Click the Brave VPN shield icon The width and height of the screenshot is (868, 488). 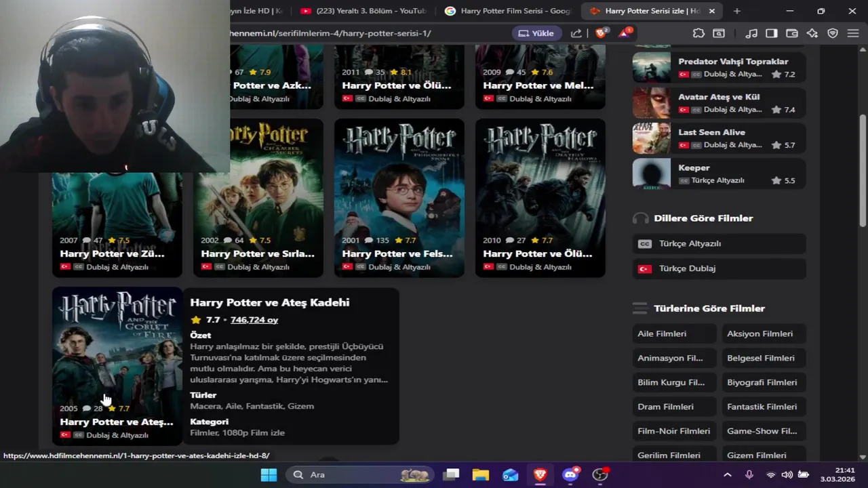pos(833,33)
